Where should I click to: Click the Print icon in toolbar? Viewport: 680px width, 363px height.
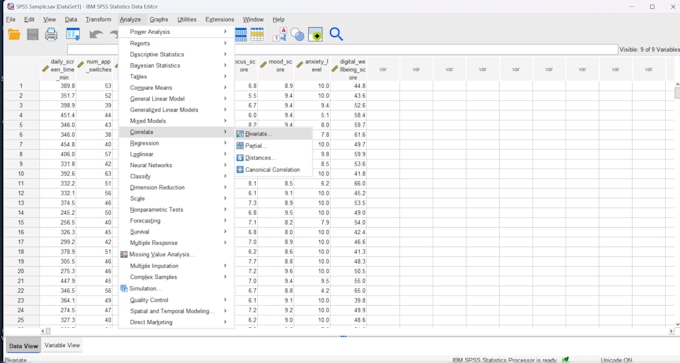tap(51, 34)
